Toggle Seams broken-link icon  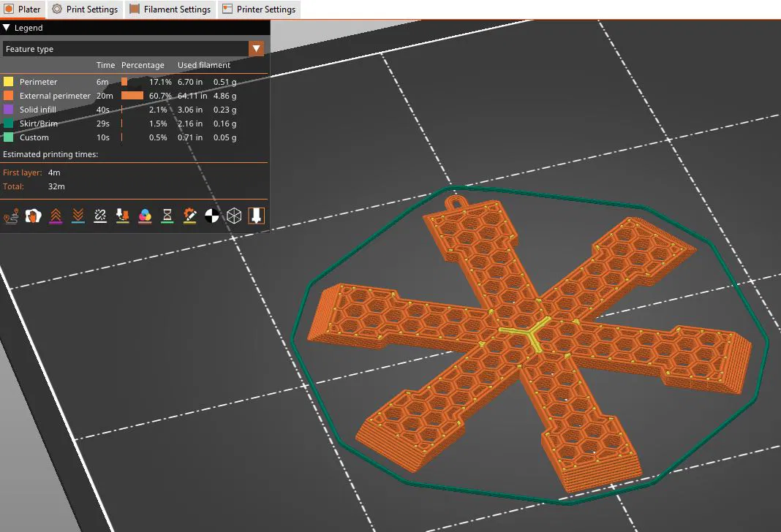[100, 216]
